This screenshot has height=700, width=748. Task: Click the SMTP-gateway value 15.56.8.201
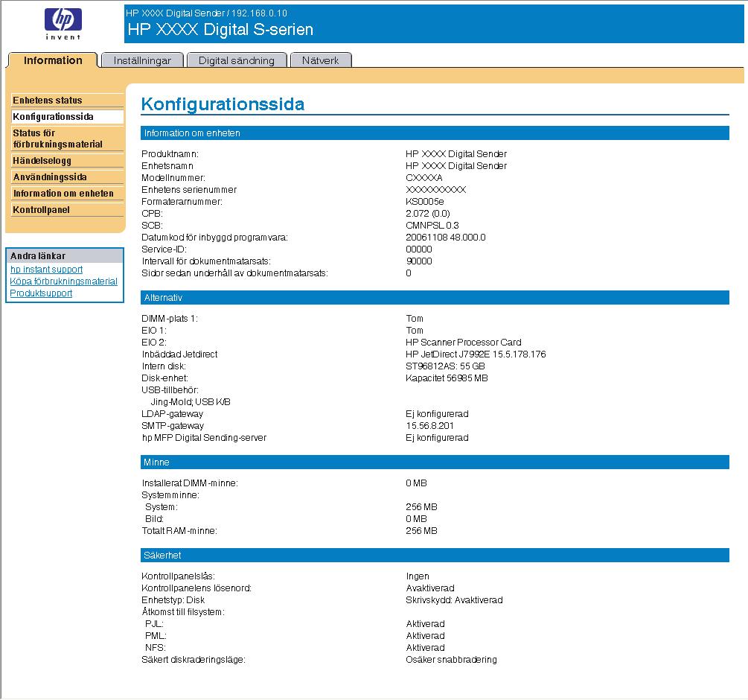pyautogui.click(x=429, y=426)
